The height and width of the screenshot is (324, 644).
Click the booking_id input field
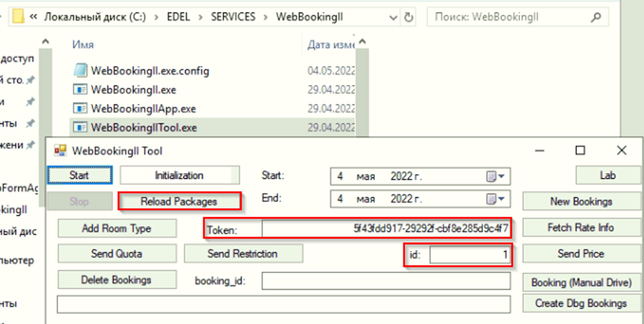click(386, 281)
